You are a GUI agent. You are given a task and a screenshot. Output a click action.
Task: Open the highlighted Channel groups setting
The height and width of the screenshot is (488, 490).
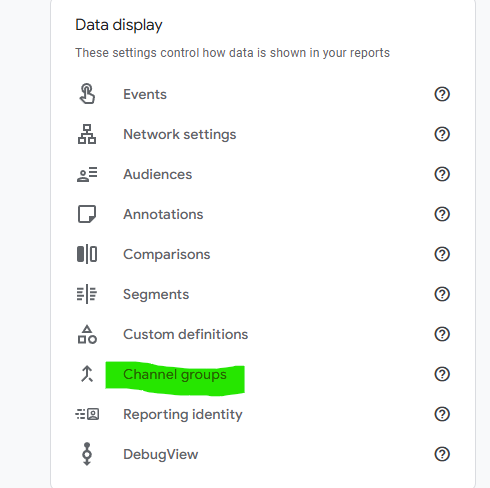pyautogui.click(x=175, y=374)
